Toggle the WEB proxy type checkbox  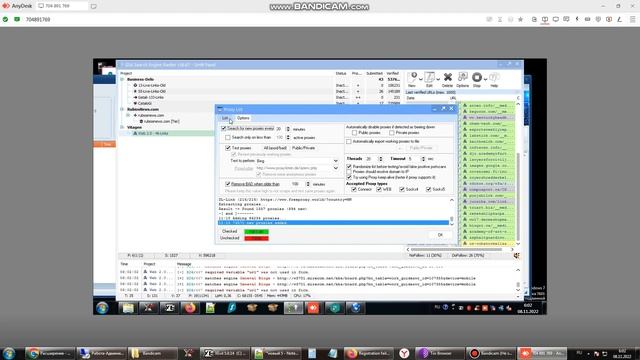379,189
